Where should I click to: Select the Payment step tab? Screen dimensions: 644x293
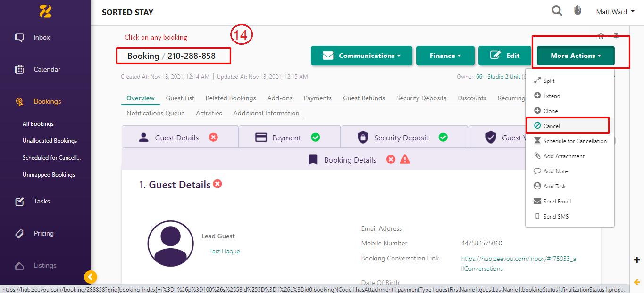click(290, 138)
